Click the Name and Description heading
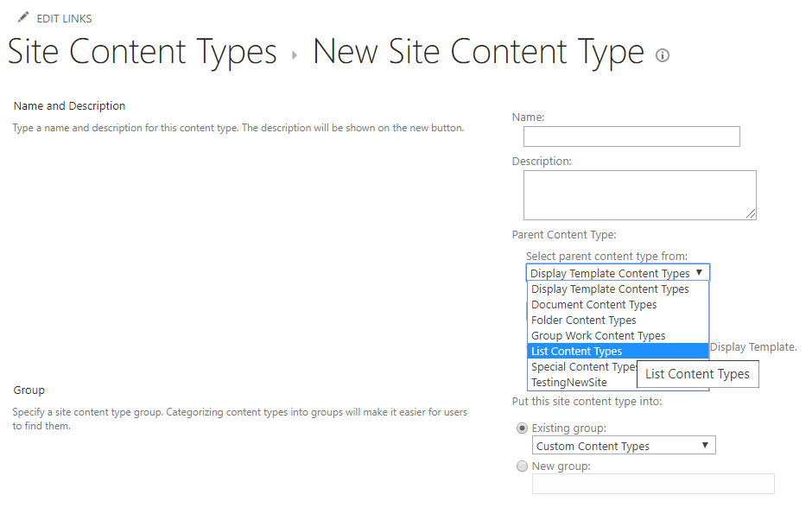 point(69,106)
